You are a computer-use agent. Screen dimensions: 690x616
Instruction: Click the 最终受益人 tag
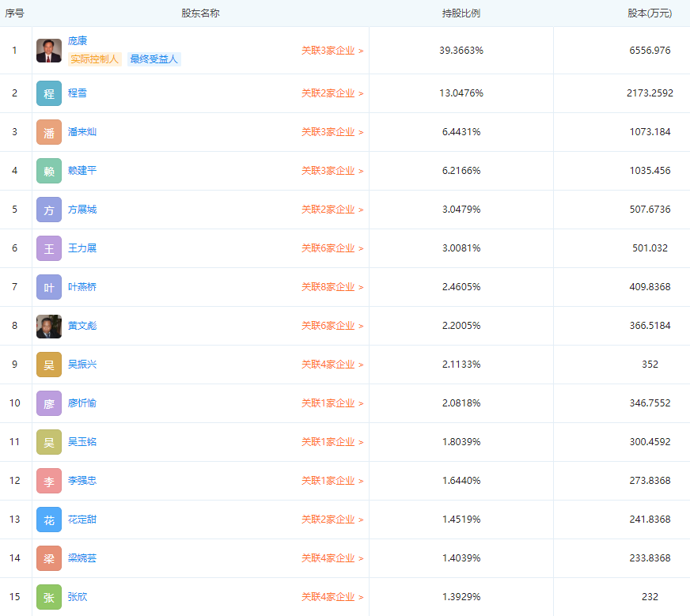pyautogui.click(x=154, y=59)
